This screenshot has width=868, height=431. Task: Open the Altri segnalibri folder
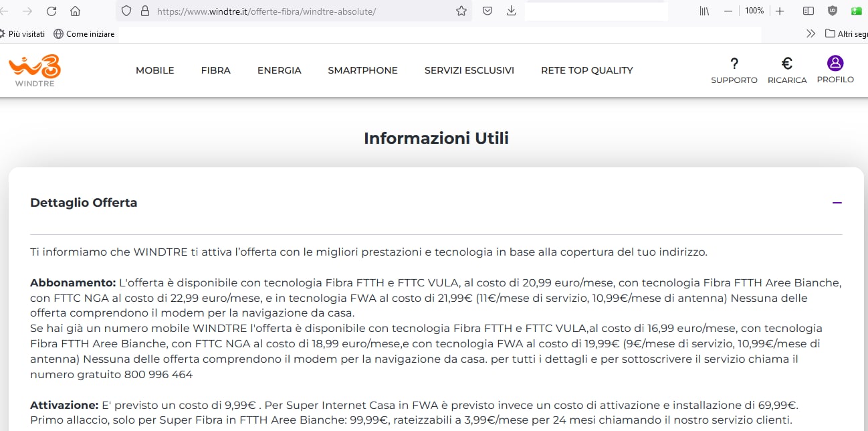[x=846, y=33]
